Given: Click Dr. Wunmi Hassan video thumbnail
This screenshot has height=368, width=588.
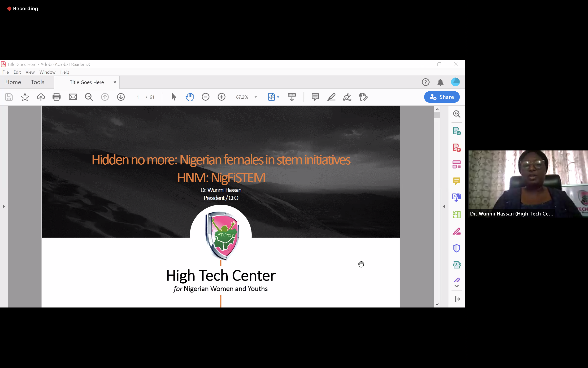Looking at the screenshot, I should 528,184.
